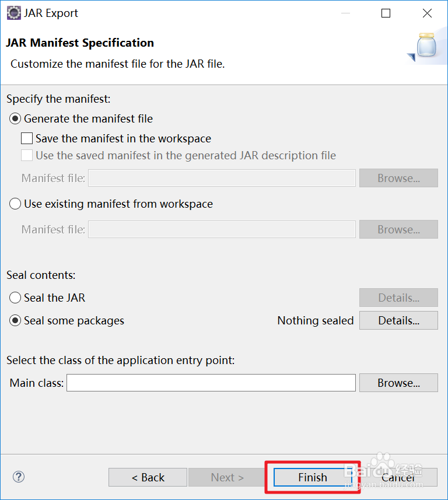The height and width of the screenshot is (500, 448).
Task: Close the JAR Export window
Action: click(x=427, y=13)
